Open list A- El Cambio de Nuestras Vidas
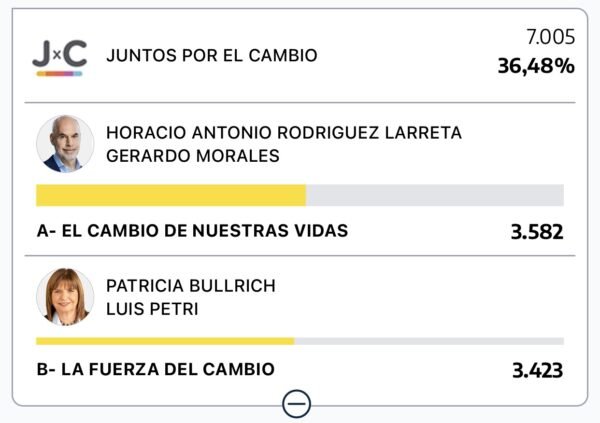600x423 pixels. [x=192, y=231]
